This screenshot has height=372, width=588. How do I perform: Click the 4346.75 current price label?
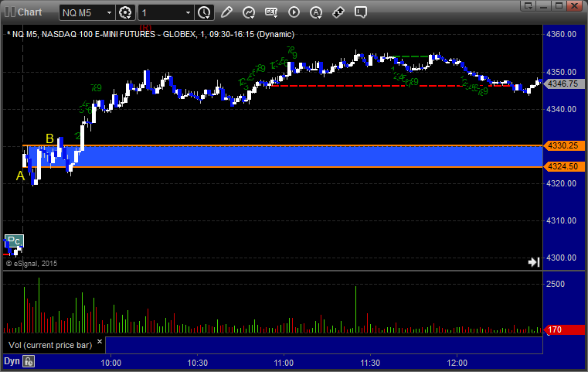[564, 84]
